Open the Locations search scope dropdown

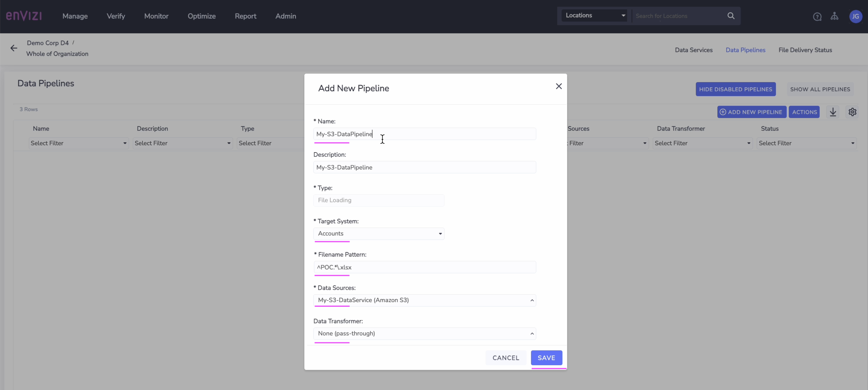[595, 15]
